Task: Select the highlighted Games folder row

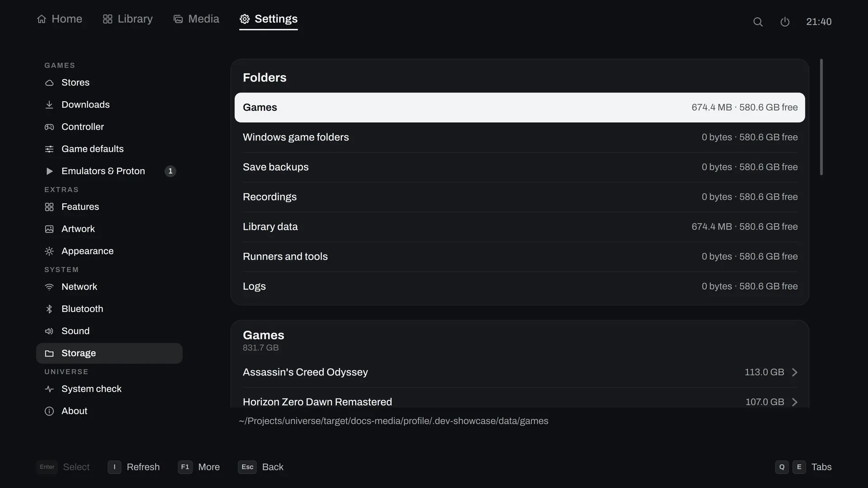Action: click(520, 108)
